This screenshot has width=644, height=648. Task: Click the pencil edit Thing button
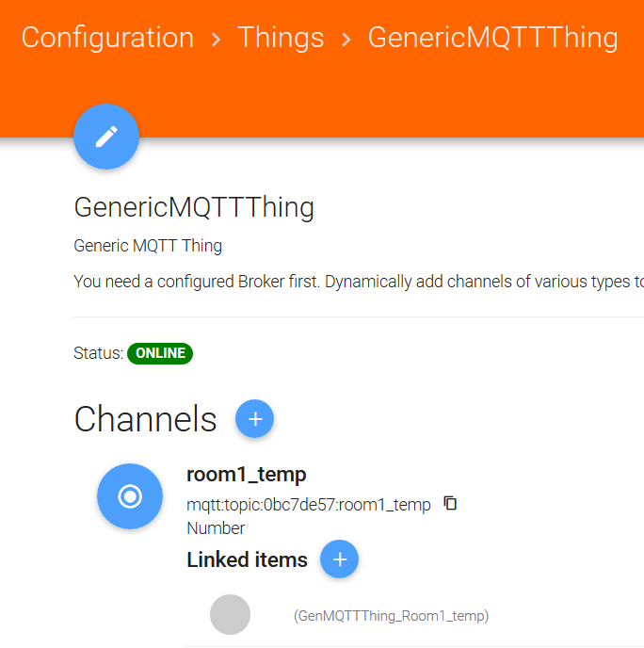(106, 137)
